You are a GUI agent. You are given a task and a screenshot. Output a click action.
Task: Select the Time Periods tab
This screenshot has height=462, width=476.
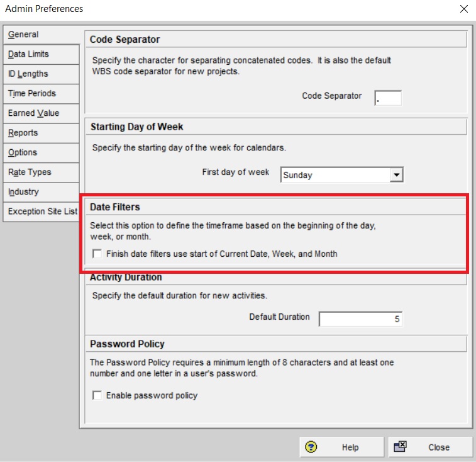tap(42, 94)
